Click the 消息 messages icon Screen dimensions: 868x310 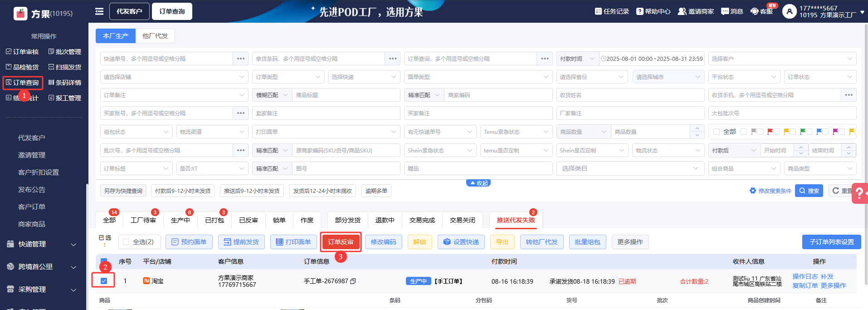click(x=725, y=11)
